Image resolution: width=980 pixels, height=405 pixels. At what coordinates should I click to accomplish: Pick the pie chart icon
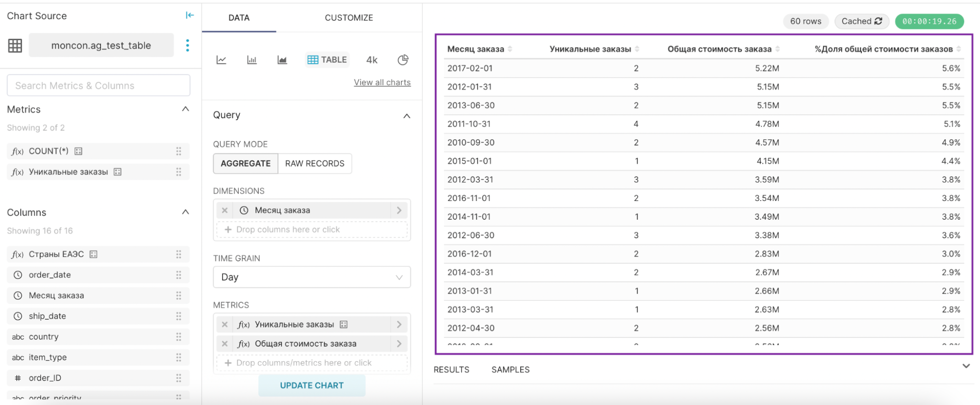click(x=403, y=60)
